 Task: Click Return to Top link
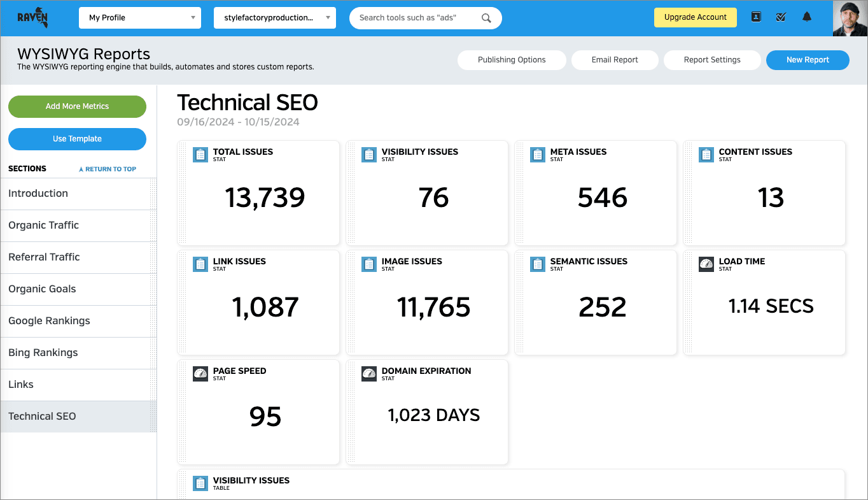(108, 169)
